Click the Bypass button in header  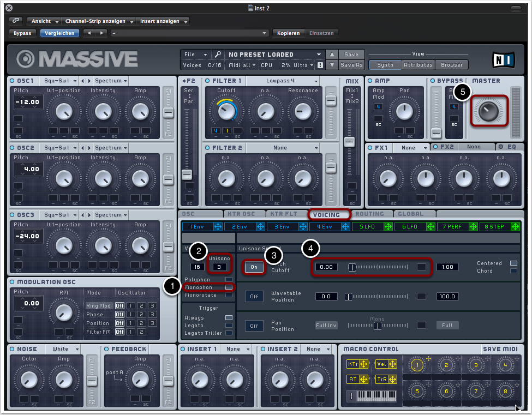[x=22, y=33]
